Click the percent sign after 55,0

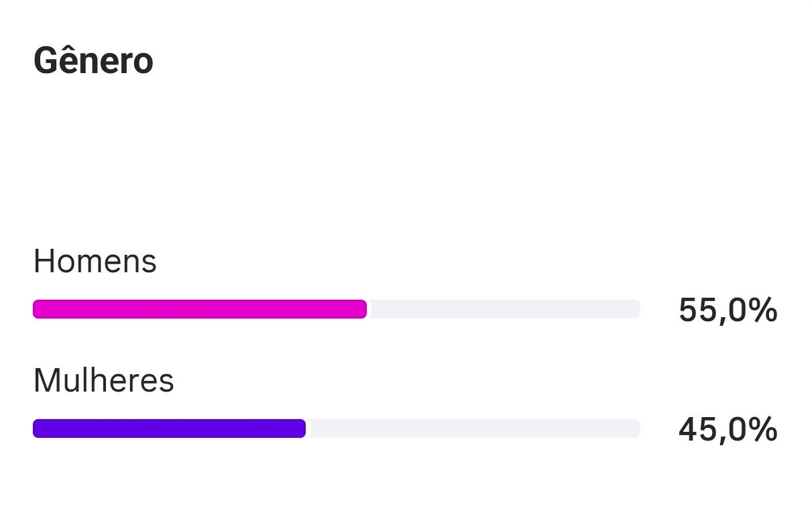coord(764,310)
